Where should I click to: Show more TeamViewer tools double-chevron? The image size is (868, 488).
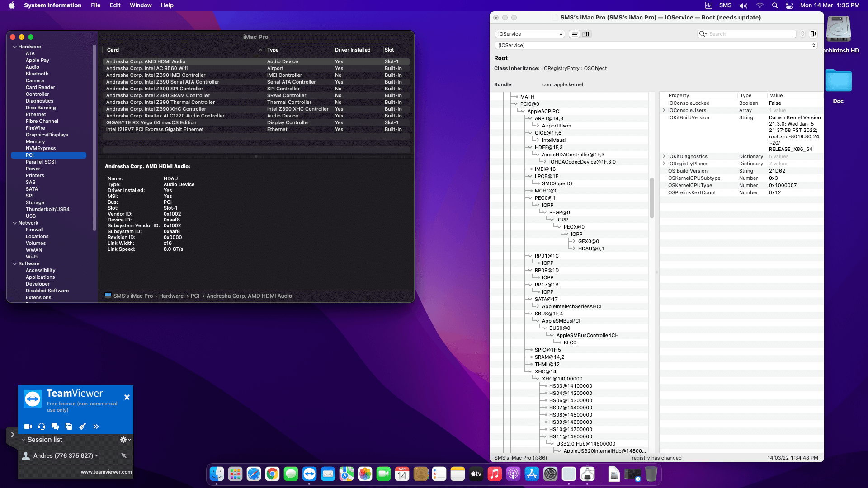coord(96,426)
